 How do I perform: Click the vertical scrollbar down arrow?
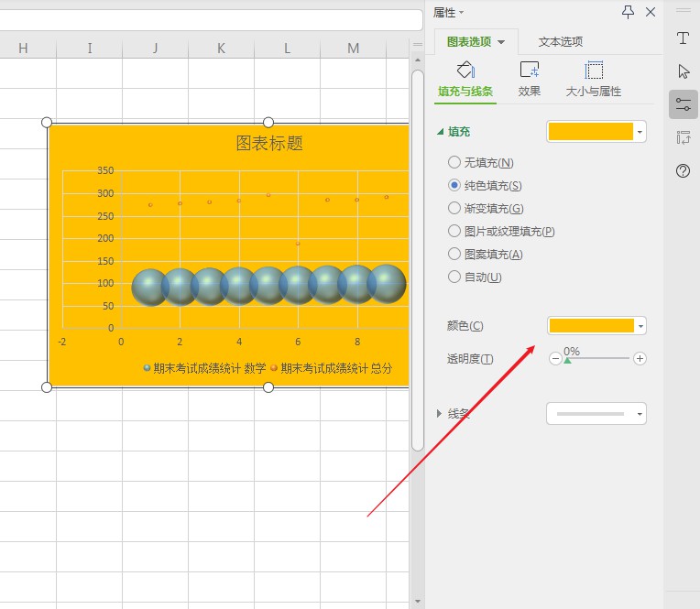tap(418, 601)
